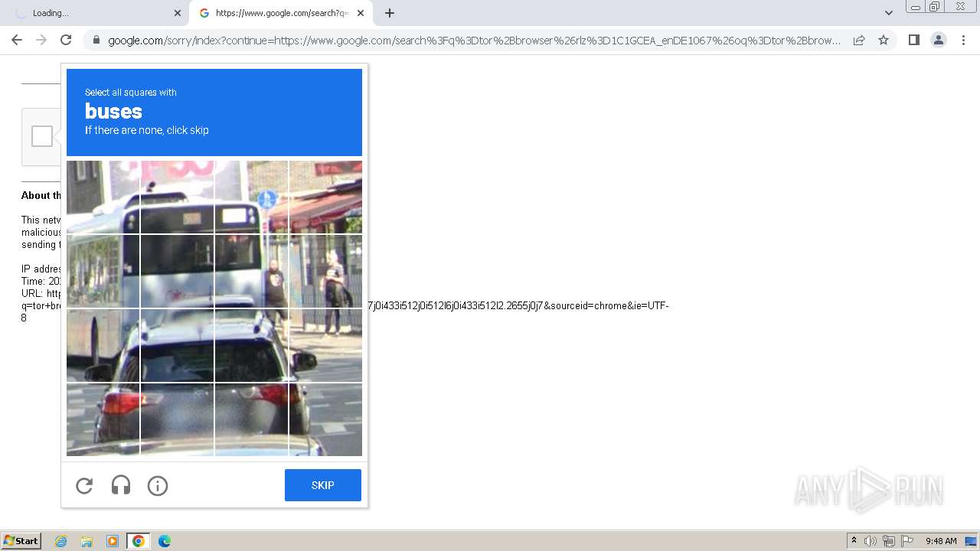Click the reCAPTCHA reload challenge icon

tap(84, 485)
